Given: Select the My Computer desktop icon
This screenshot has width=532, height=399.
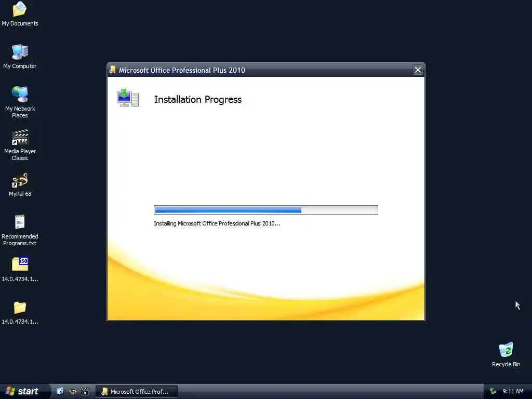Looking at the screenshot, I should [x=20, y=56].
